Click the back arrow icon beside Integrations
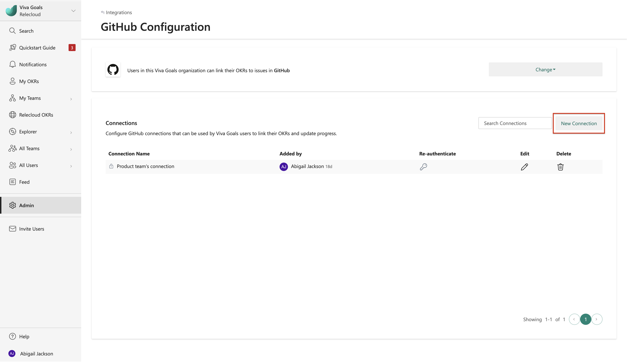 tap(103, 12)
